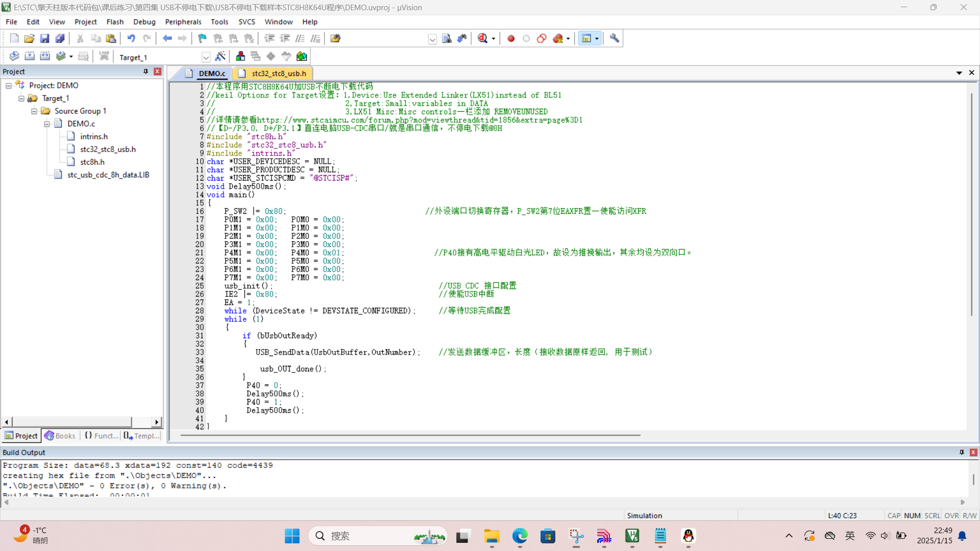Download code to flash memory

coord(104,56)
